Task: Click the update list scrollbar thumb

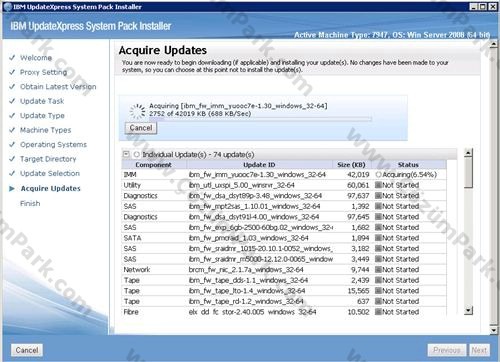Action: 468,172
